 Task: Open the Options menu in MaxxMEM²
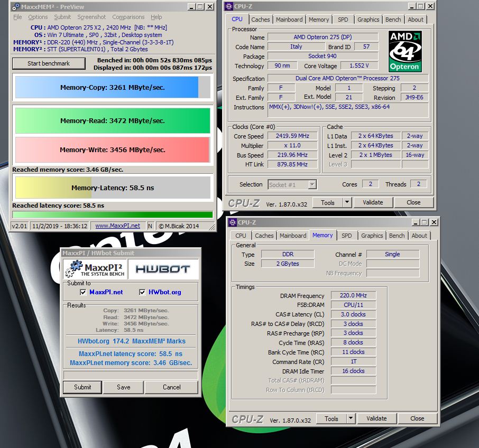[x=38, y=17]
